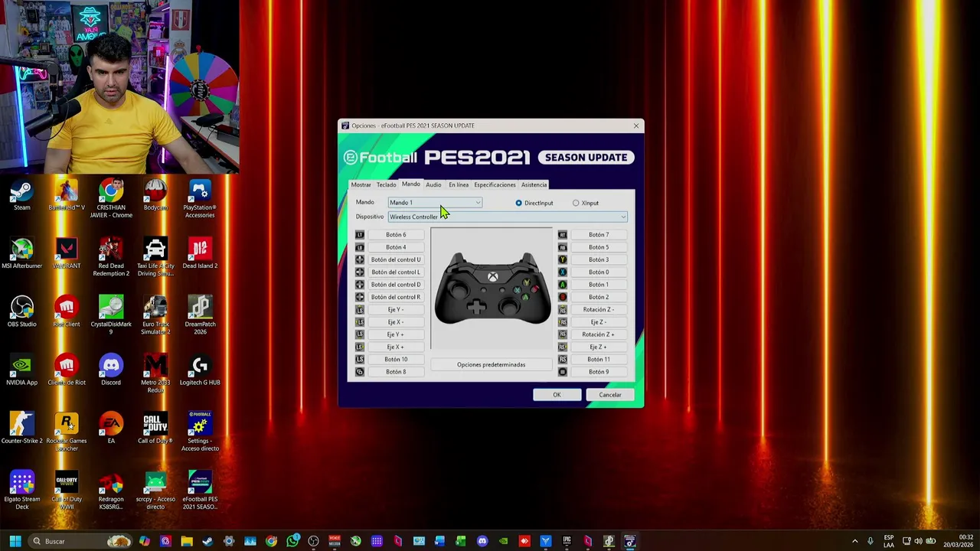This screenshot has height=551, width=980.
Task: Launch MSI Afterburner from desktop
Action: coord(21,253)
